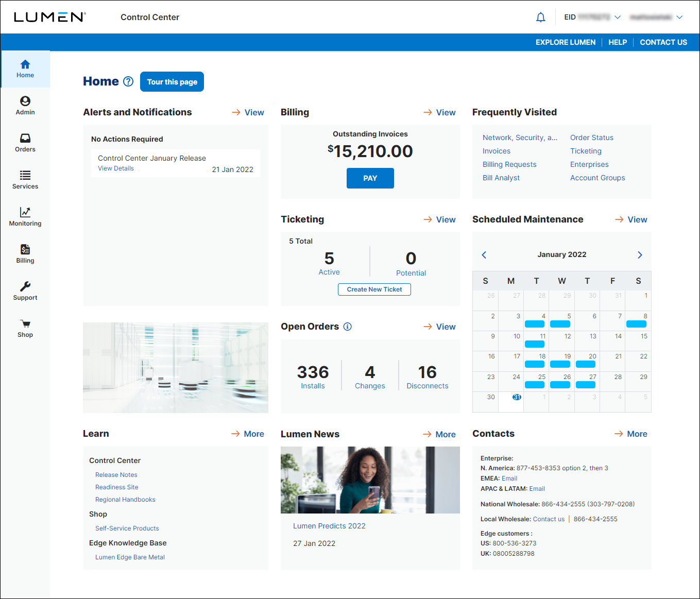Screen dimensions: 700x599
Task: Click the 0 Potential tickets count
Action: [411, 263]
